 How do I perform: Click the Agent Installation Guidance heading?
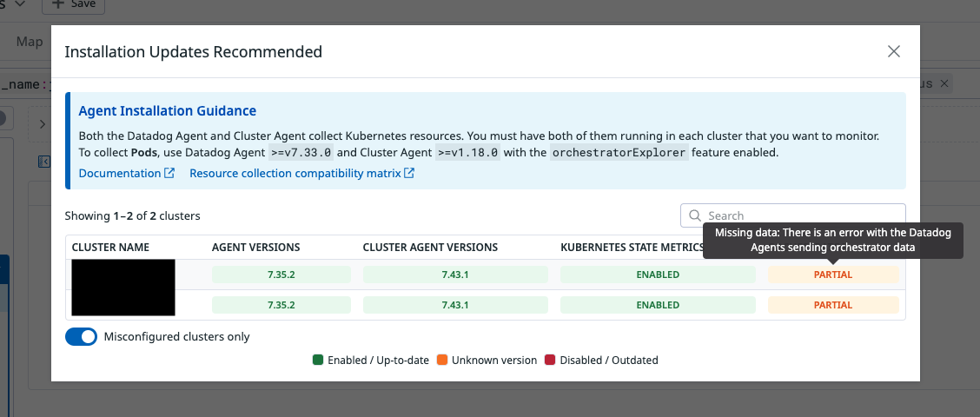168,110
